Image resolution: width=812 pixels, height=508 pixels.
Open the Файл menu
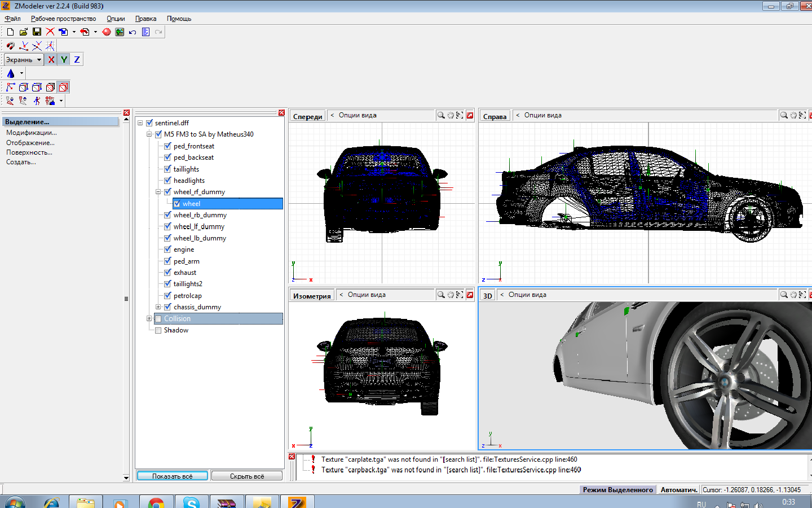click(12, 19)
